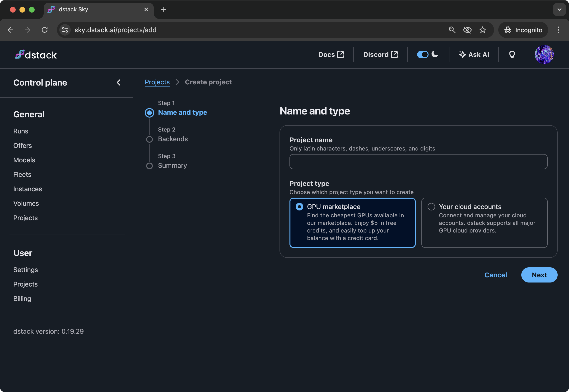Open the Discord external link
Viewport: 569px width, 392px height.
(x=380, y=55)
